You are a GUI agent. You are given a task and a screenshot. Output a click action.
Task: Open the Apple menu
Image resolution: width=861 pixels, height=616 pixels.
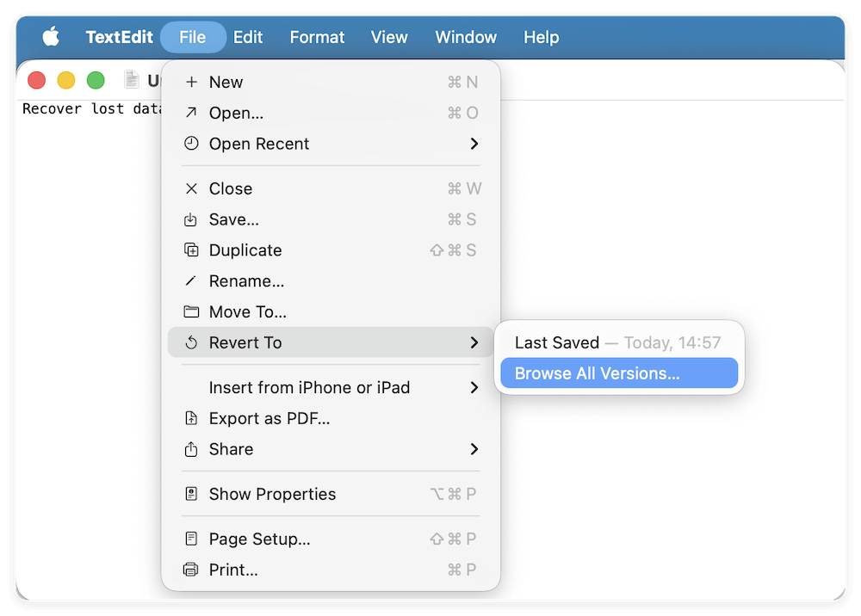51,36
